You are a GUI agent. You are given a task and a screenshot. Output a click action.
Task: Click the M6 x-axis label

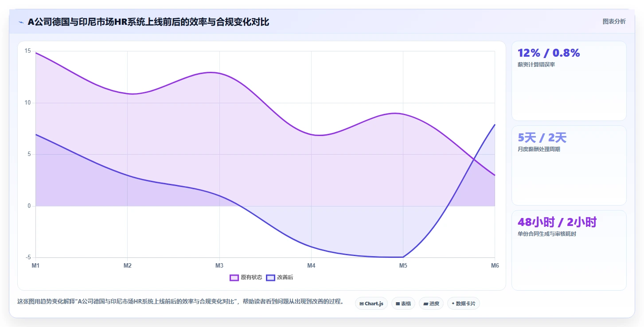pyautogui.click(x=495, y=266)
